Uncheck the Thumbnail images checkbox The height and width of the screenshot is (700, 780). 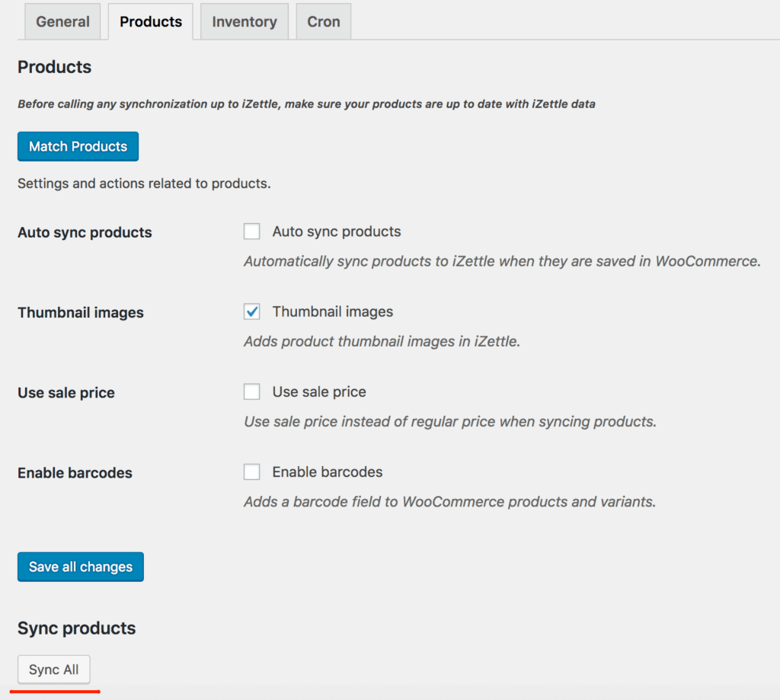coord(252,312)
